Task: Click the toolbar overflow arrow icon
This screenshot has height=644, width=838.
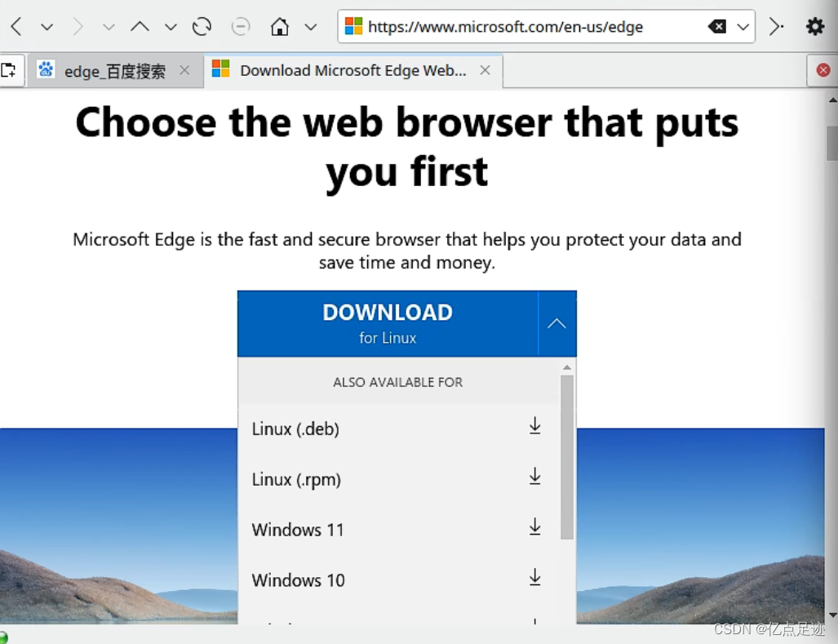Action: tap(777, 26)
